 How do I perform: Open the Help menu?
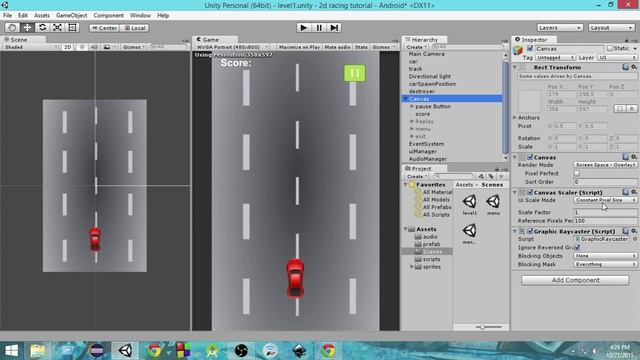tap(163, 16)
